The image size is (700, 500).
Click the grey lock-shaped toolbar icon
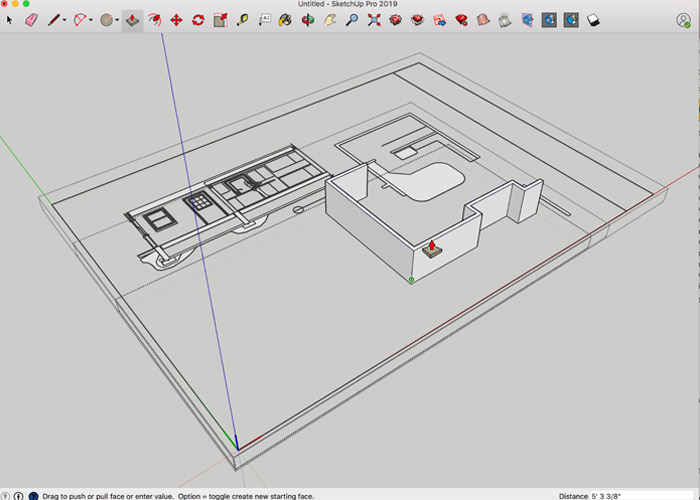point(505,20)
